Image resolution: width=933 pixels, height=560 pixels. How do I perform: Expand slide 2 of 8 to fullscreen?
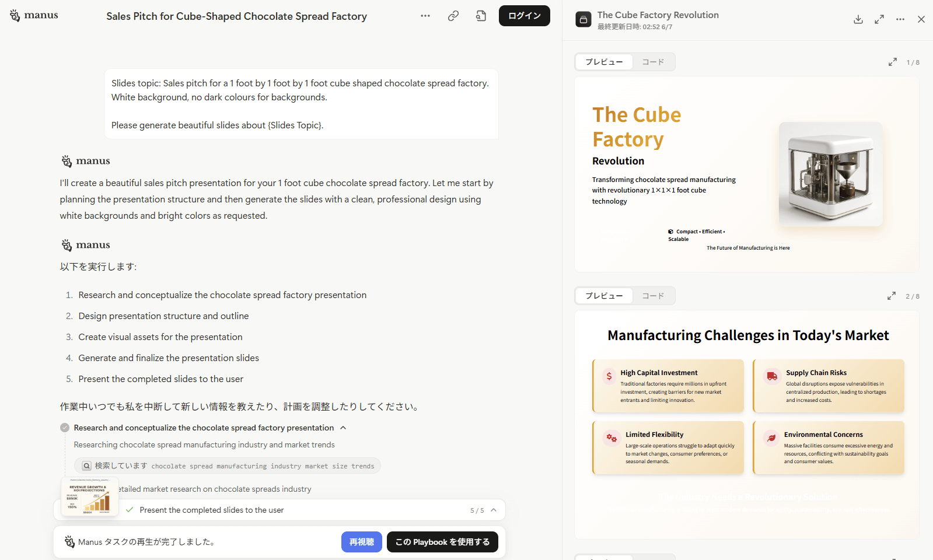click(x=892, y=296)
